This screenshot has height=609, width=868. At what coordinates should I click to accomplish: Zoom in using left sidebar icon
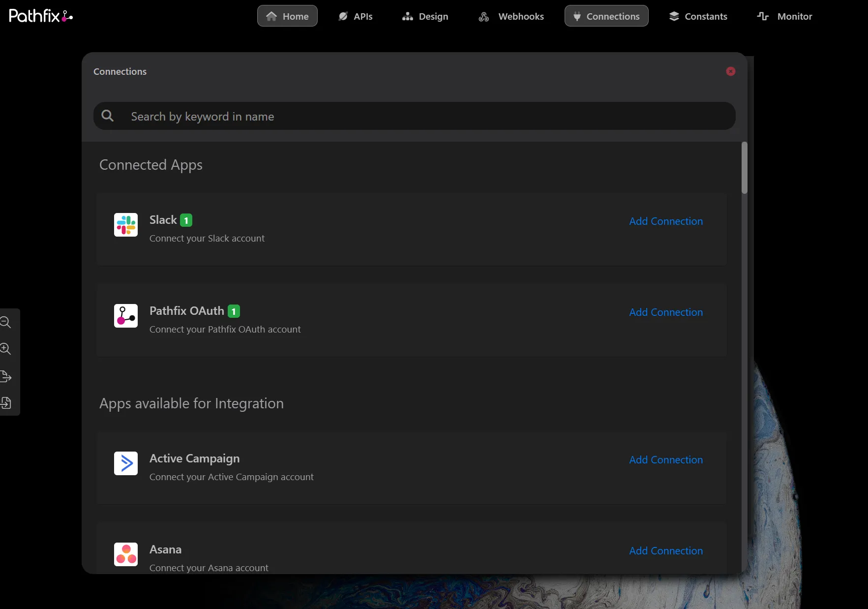5,349
